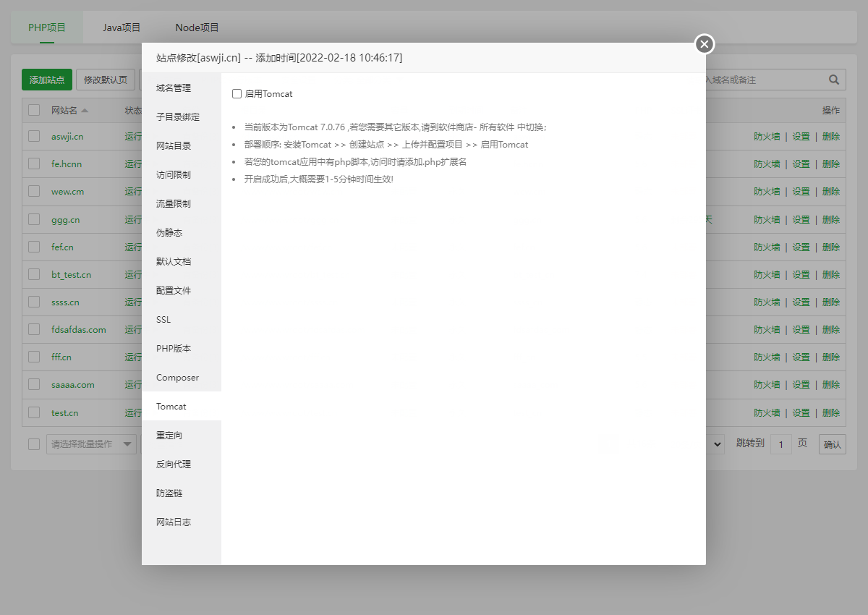Click 防火墙 for the ggg.cn site

pos(767,219)
